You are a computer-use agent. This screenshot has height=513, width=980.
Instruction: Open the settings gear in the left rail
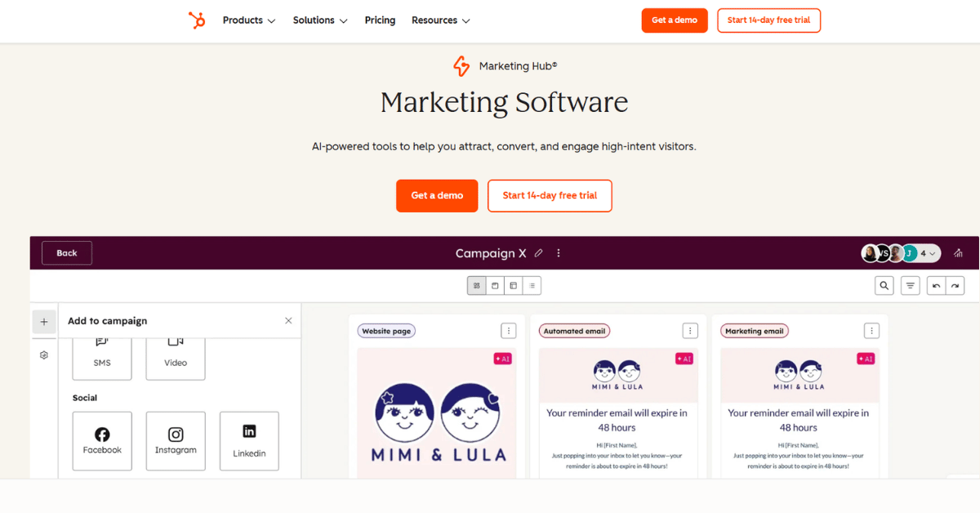point(44,355)
